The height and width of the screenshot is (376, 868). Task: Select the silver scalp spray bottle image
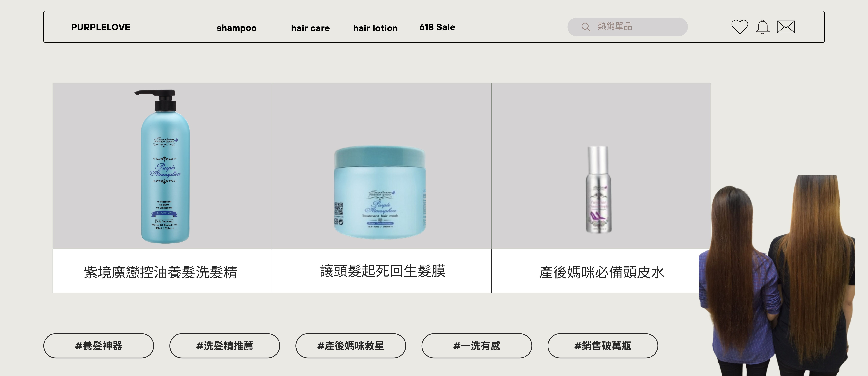click(x=598, y=189)
